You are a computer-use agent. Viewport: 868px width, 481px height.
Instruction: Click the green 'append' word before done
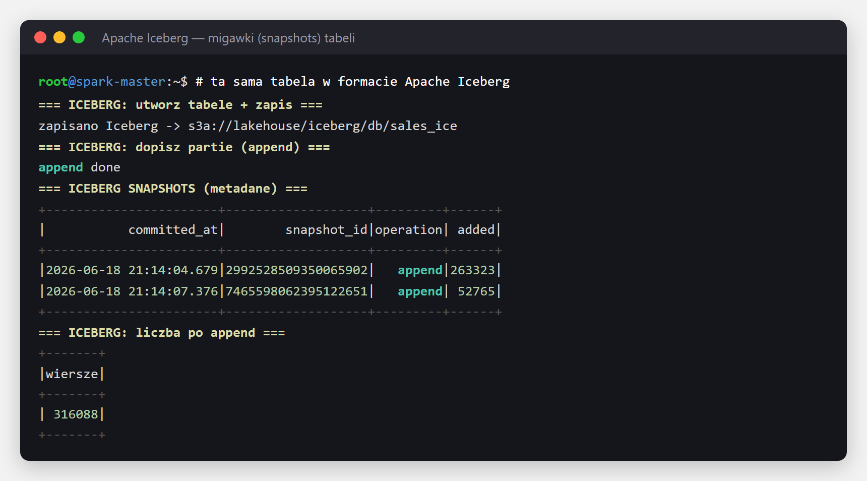[x=60, y=167]
